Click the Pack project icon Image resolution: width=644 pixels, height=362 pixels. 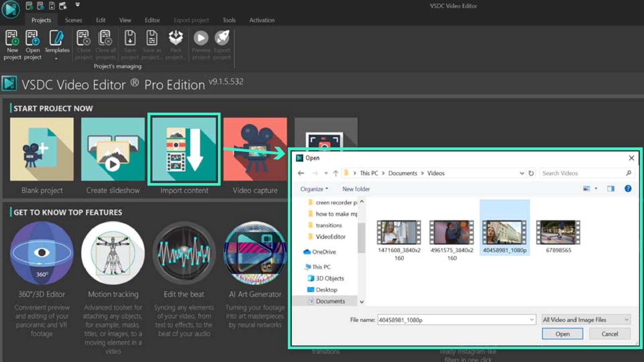pyautogui.click(x=176, y=44)
